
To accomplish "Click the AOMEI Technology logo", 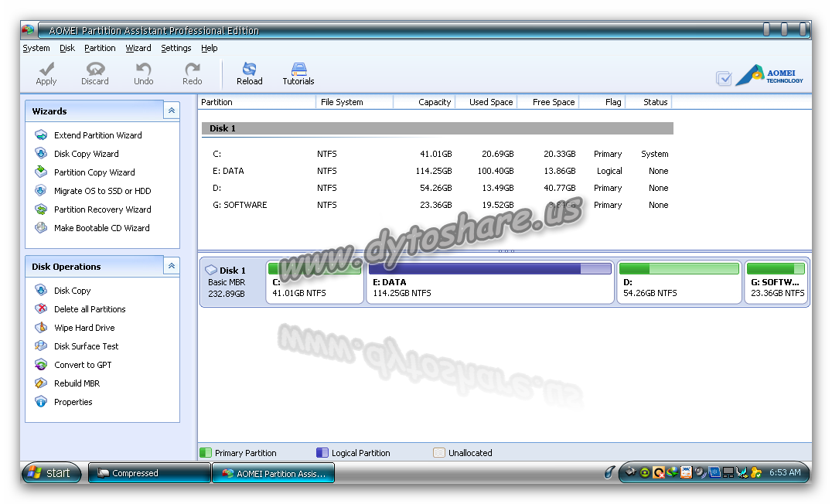I will [769, 75].
